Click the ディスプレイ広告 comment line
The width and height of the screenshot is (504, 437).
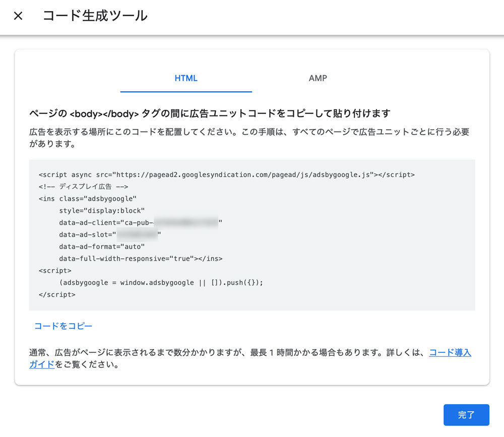83,186
